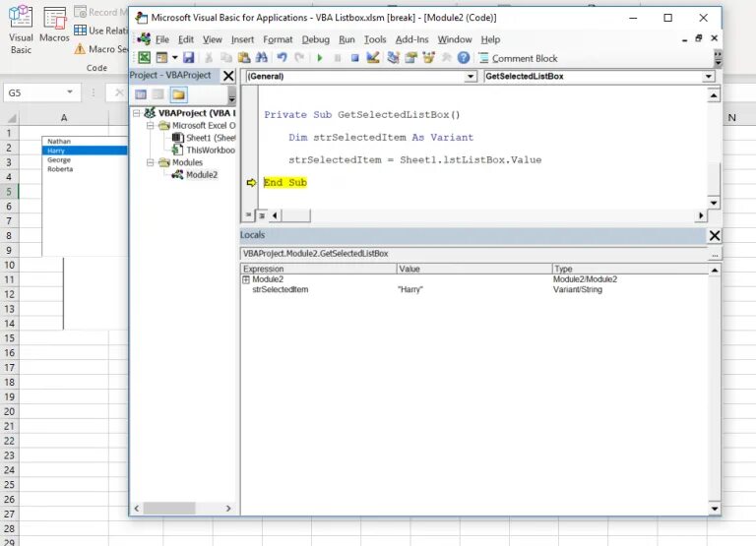Open toolbar options overflow arrow

pos(718,58)
